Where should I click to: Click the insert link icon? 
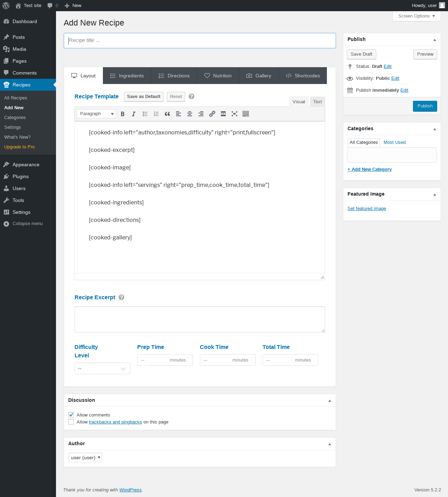pos(212,114)
